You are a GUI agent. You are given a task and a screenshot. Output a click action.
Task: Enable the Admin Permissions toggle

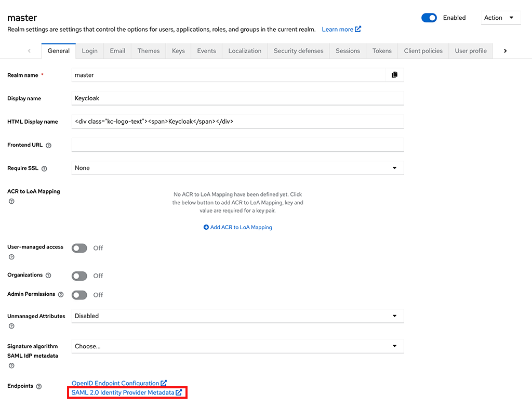79,295
